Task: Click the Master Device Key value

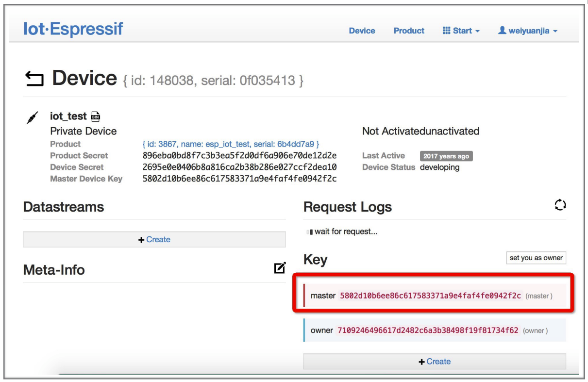Action: tap(239, 179)
